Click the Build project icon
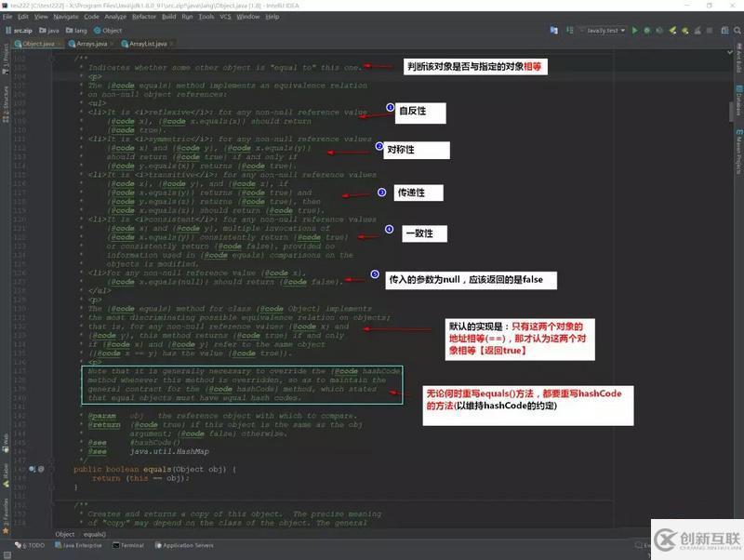Screen dimensions: 744x560 (x=570, y=31)
